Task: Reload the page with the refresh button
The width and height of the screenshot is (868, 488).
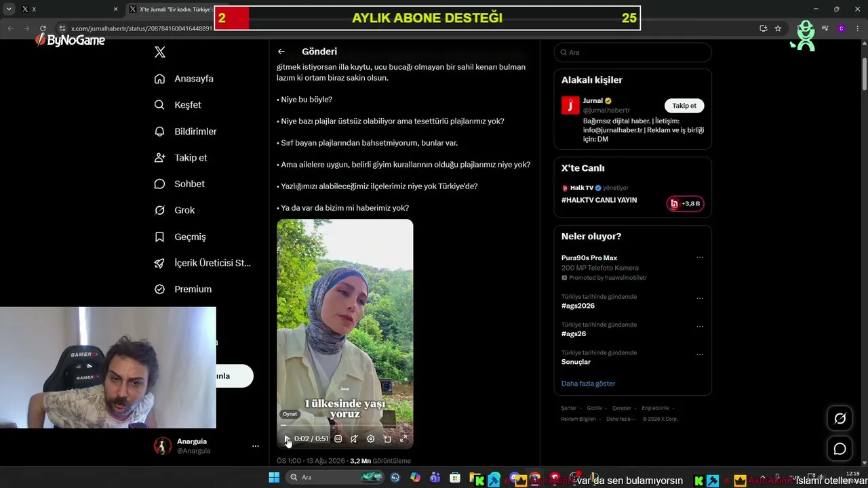Action: 43,28
